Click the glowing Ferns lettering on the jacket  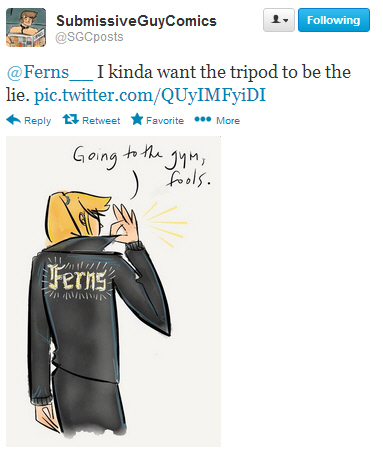pyautogui.click(x=78, y=278)
